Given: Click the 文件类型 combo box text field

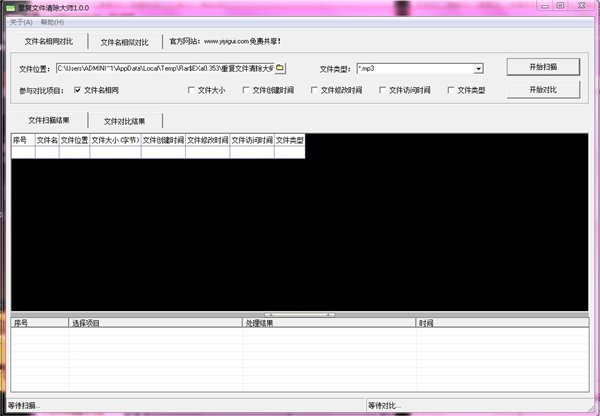Looking at the screenshot, I should click(x=415, y=69).
